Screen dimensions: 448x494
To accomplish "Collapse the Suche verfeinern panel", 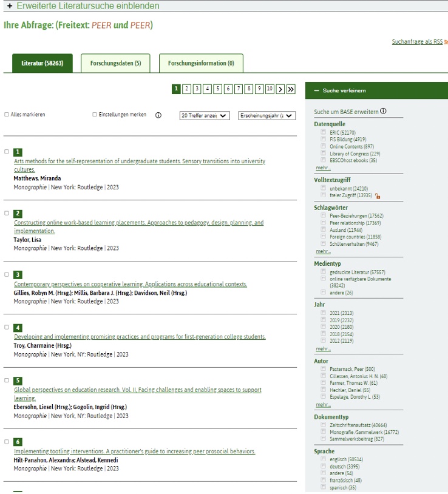I will (316, 90).
